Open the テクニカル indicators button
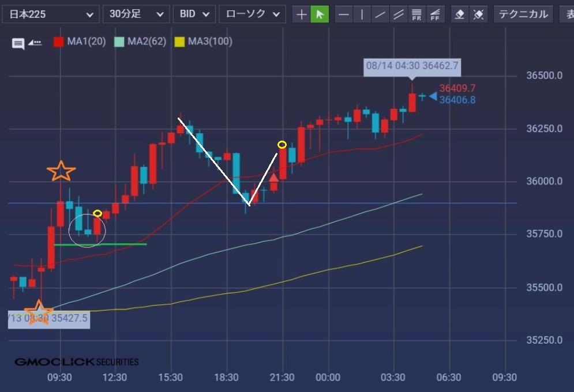 pyautogui.click(x=523, y=14)
